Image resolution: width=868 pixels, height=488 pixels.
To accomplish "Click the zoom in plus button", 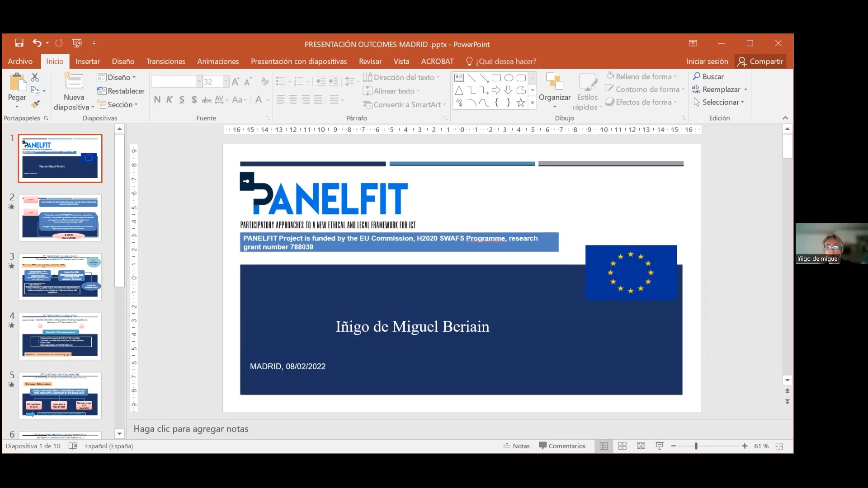I will coord(745,446).
